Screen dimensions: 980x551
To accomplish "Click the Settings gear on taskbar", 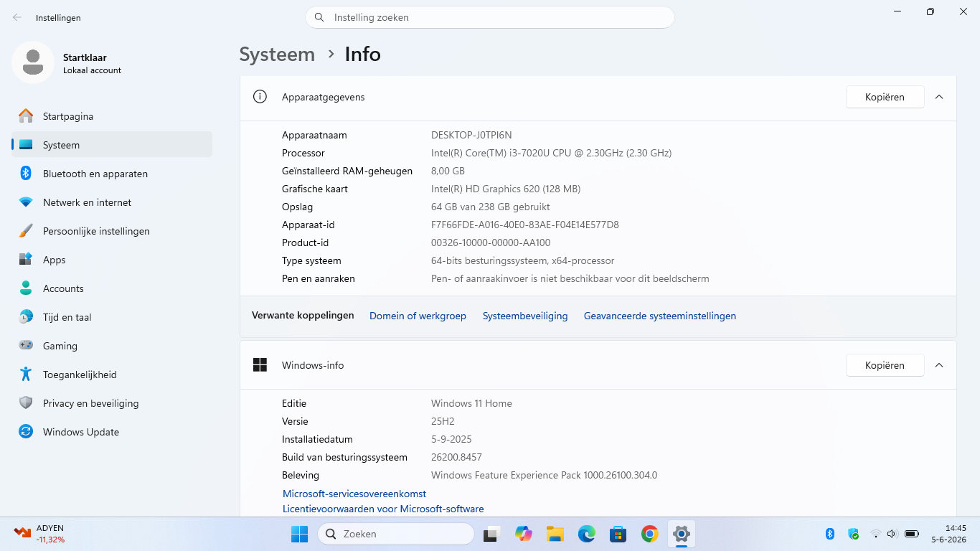I will pyautogui.click(x=682, y=534).
